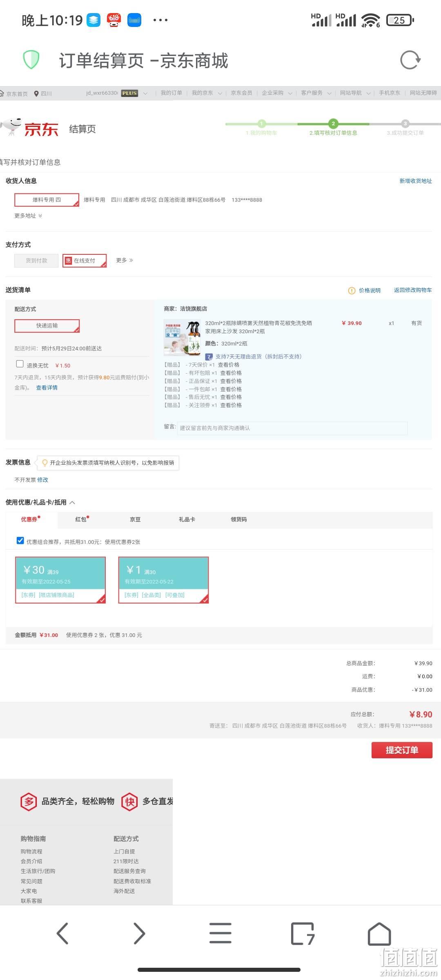The height and width of the screenshot is (980, 441).
Task: Click the 提交订单 button
Action: coord(402,750)
